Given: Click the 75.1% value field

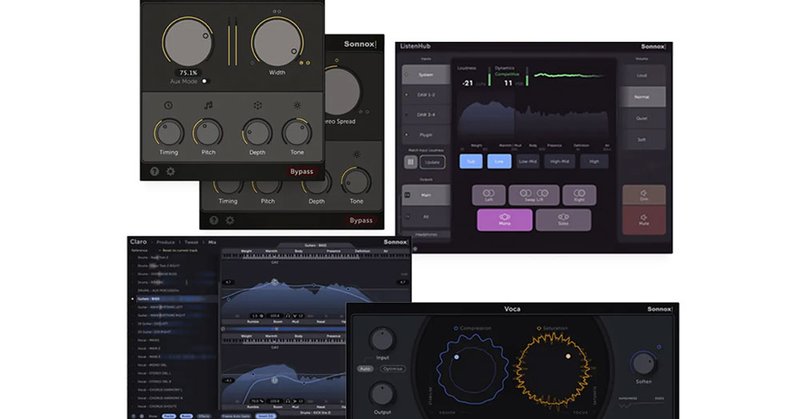Looking at the screenshot, I should click(188, 72).
